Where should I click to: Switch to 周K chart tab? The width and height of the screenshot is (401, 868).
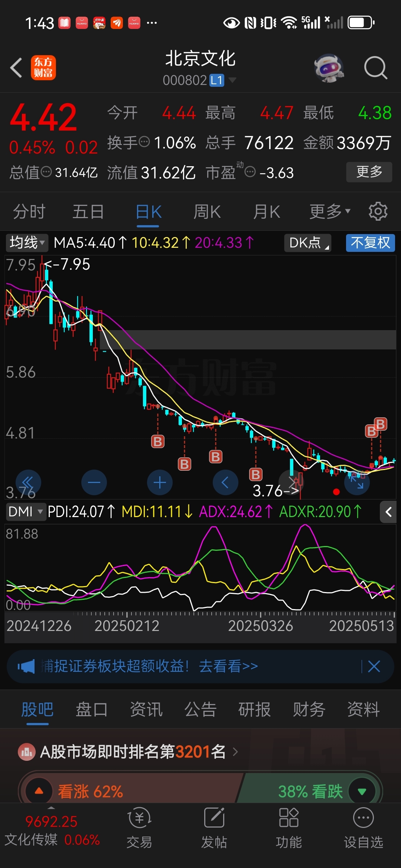[207, 212]
